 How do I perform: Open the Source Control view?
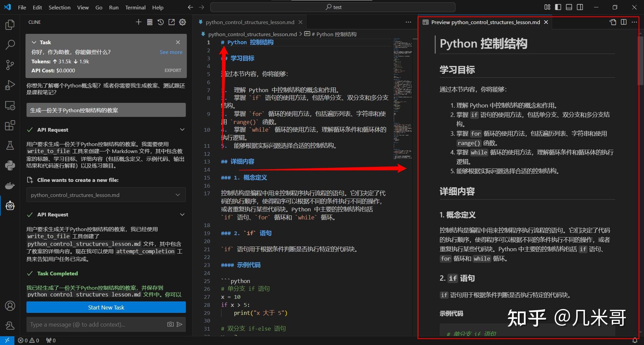[10, 65]
